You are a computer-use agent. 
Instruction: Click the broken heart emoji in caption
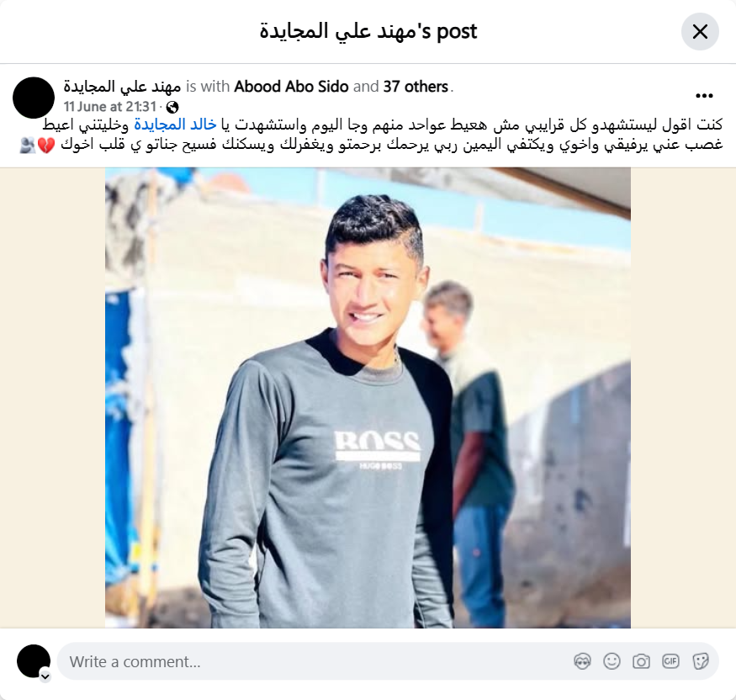point(46,145)
